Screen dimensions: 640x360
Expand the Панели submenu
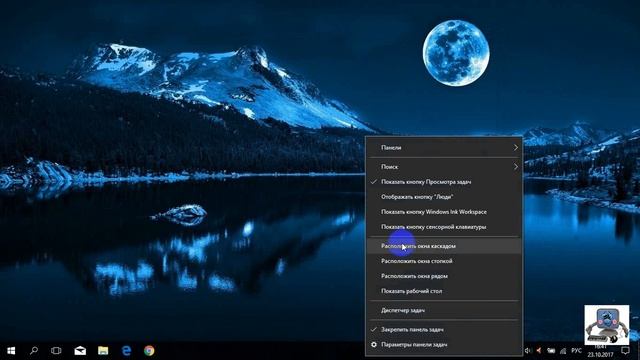click(x=444, y=148)
